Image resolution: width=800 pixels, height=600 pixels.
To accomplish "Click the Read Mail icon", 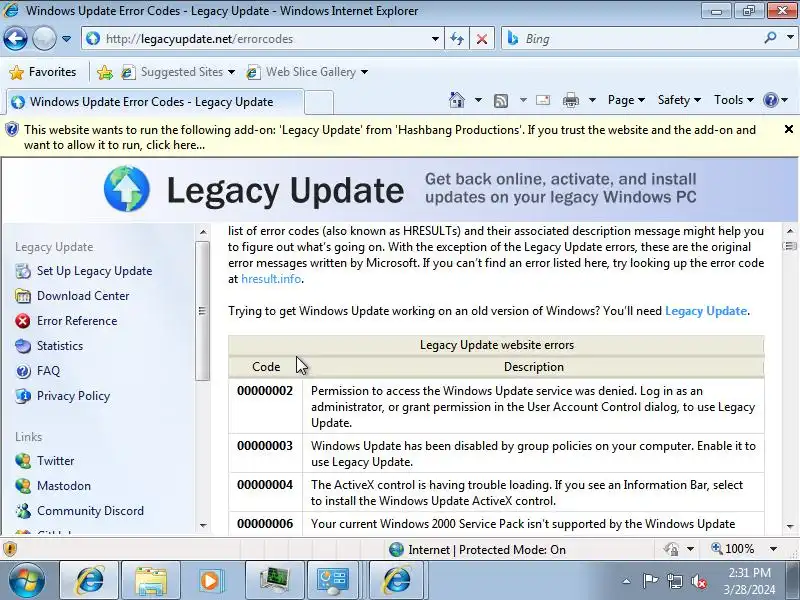I will (543, 100).
